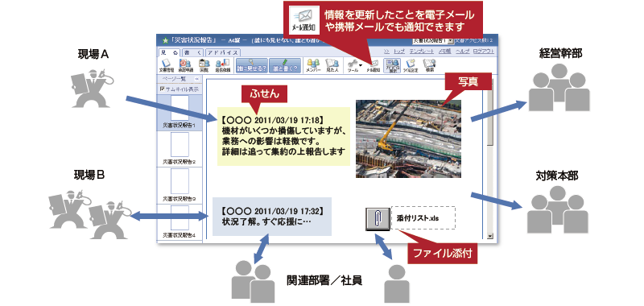This screenshot has width=644, height=306.
Task: Click the green star icon in title bar
Action: 165,40
